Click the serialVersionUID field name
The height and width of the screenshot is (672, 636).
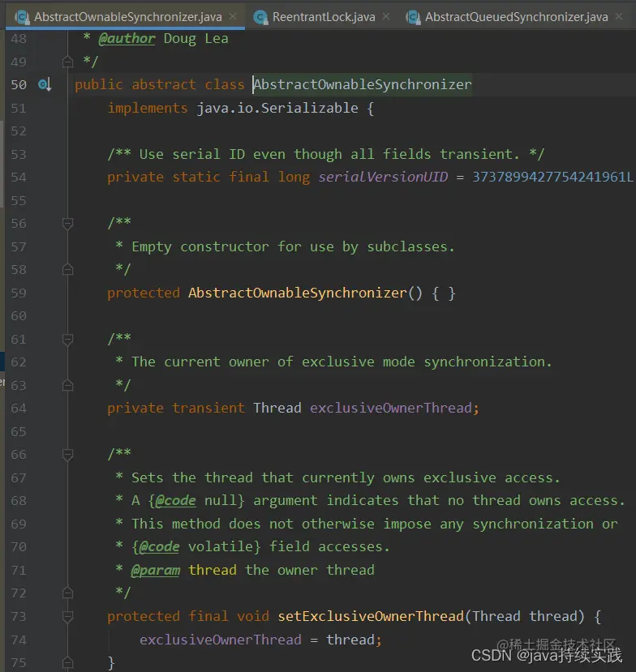point(383,177)
